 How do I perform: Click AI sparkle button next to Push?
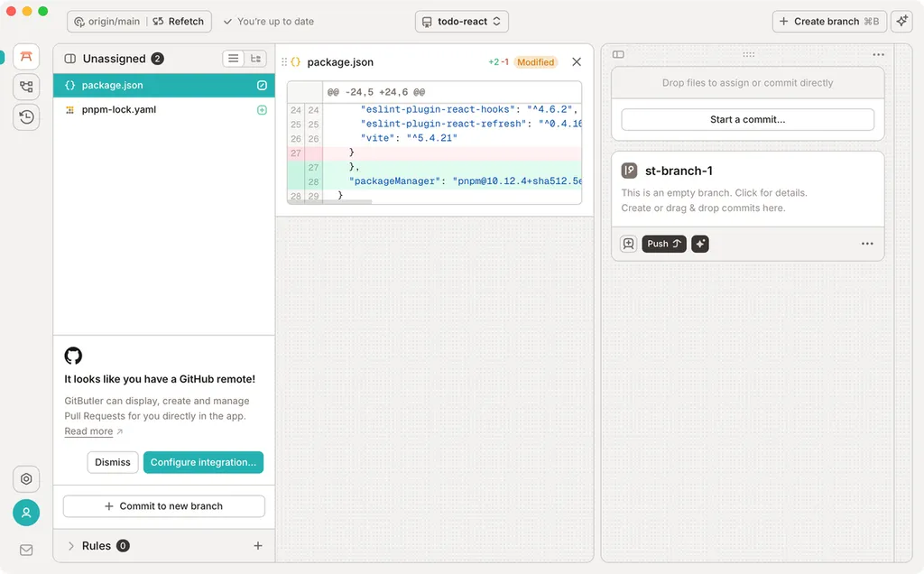tap(700, 244)
